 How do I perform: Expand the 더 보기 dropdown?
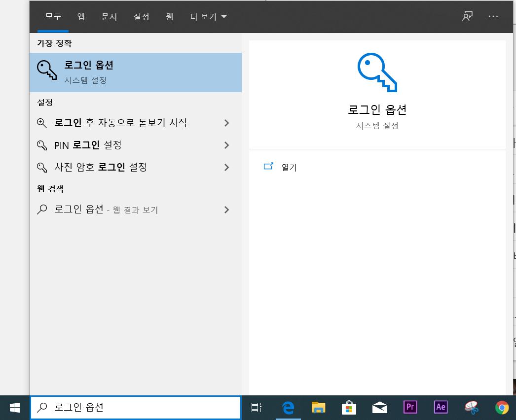tap(209, 16)
